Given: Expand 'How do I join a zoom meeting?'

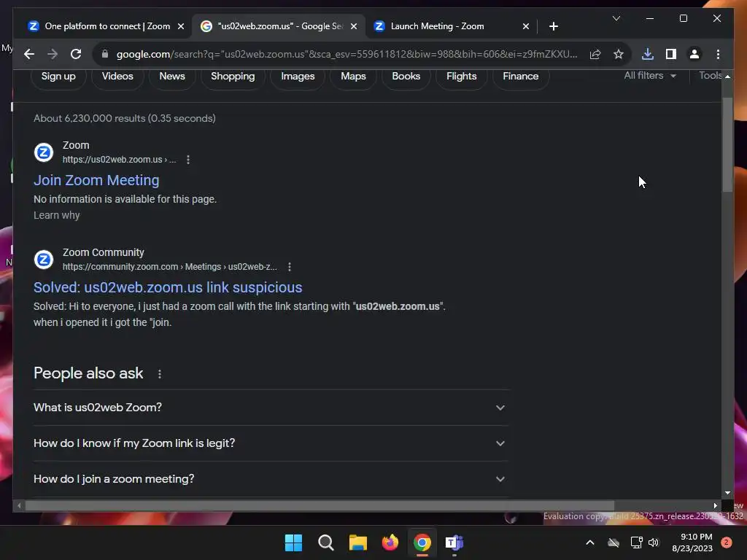Looking at the screenshot, I should [x=271, y=479].
